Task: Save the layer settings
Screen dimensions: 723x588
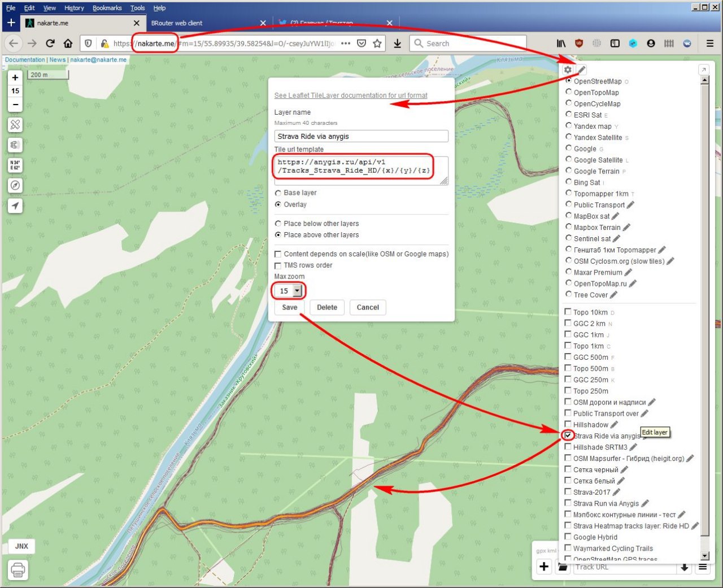Action: pyautogui.click(x=290, y=307)
